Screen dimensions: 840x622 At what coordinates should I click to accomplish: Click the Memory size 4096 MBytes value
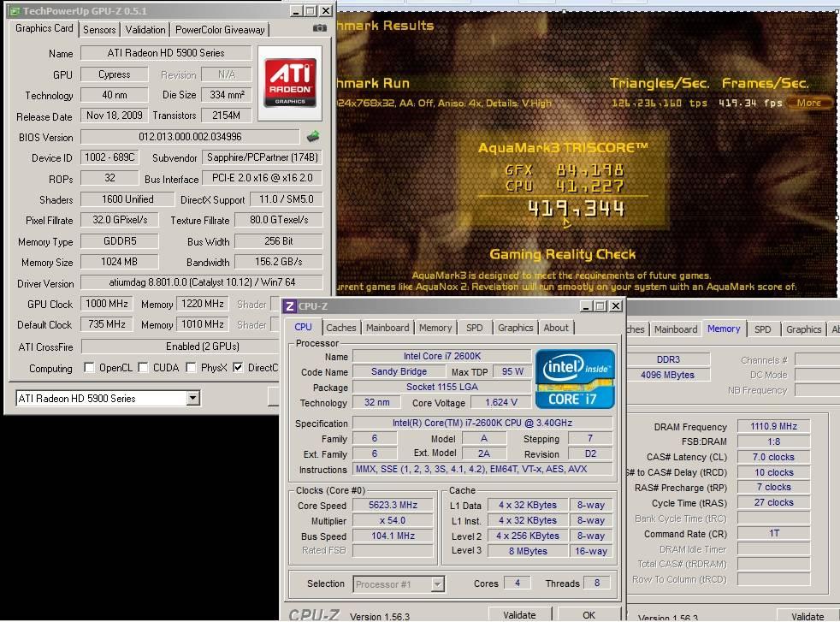click(667, 375)
